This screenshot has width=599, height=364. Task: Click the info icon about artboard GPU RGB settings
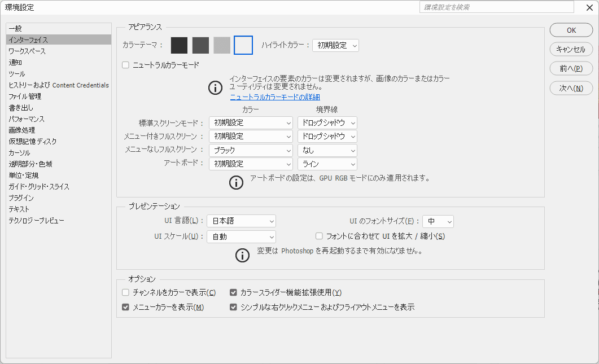click(237, 182)
